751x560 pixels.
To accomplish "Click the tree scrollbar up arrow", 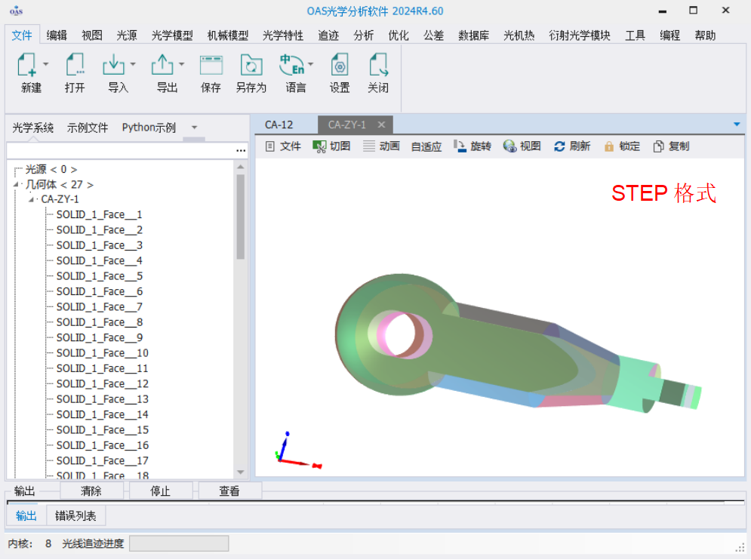I will point(241,168).
